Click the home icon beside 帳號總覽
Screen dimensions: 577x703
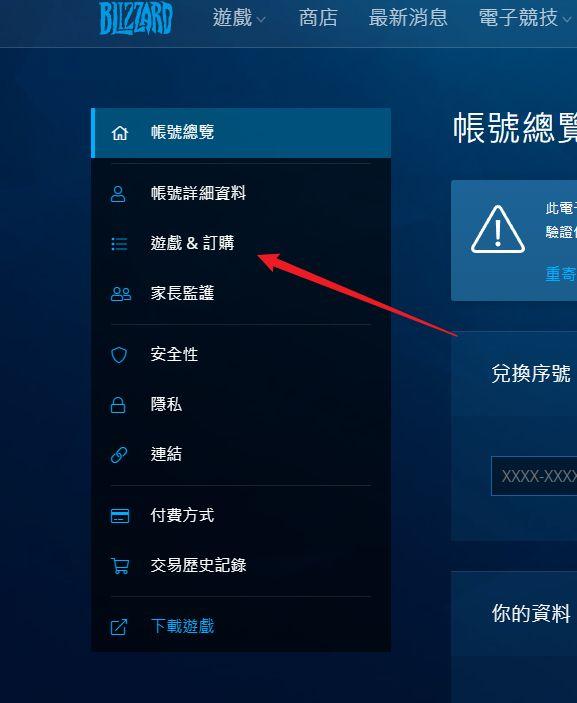click(120, 133)
